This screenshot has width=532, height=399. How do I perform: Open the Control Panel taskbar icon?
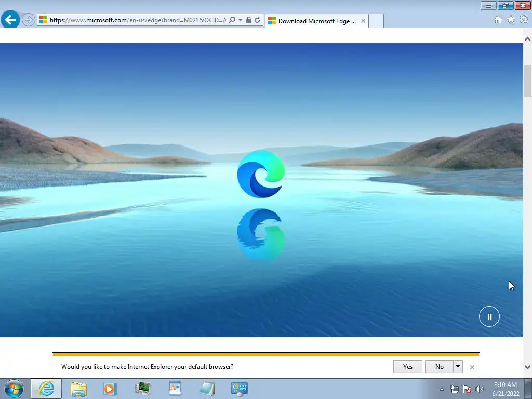pyautogui.click(x=239, y=389)
